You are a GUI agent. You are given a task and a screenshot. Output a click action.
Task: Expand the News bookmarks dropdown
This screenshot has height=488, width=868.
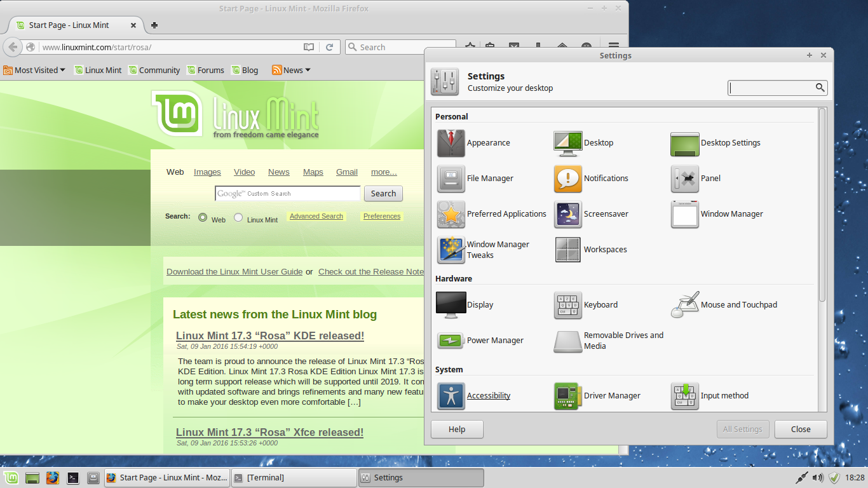292,71
